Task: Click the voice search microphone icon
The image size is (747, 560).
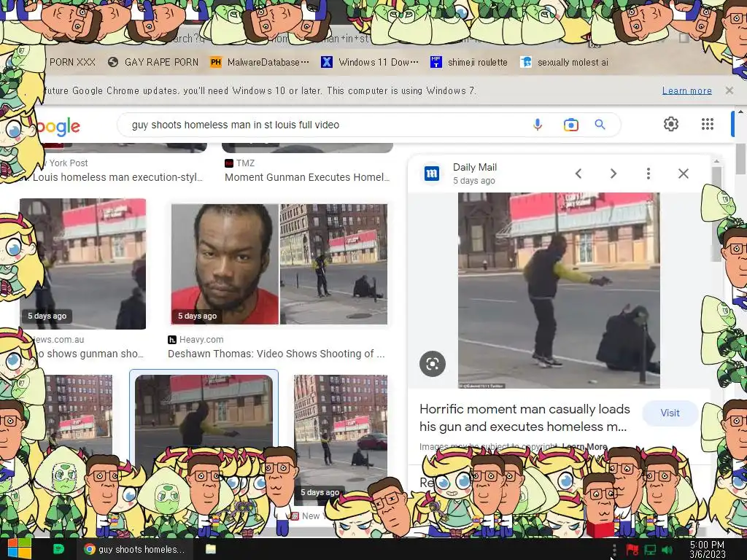Action: pyautogui.click(x=538, y=125)
